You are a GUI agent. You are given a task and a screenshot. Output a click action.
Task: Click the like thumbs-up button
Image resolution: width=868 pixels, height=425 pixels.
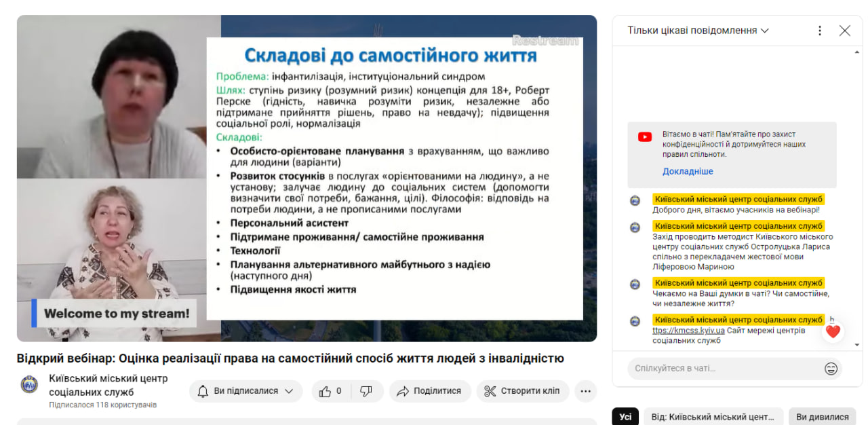(330, 391)
